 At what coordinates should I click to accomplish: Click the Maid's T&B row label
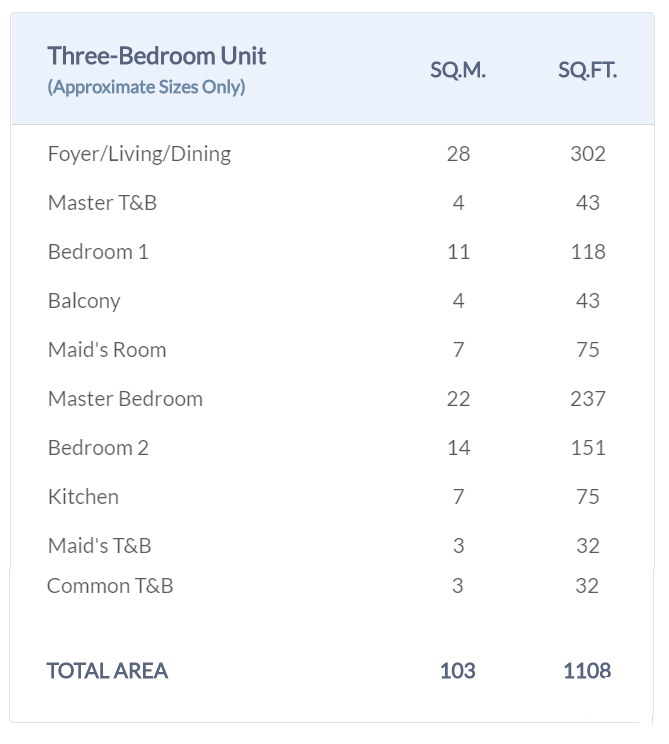tap(100, 546)
